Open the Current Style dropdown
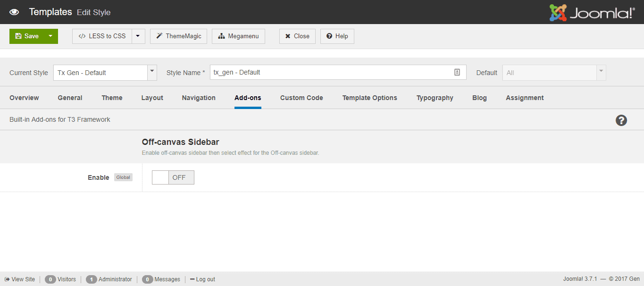This screenshot has height=286, width=644. [105, 73]
